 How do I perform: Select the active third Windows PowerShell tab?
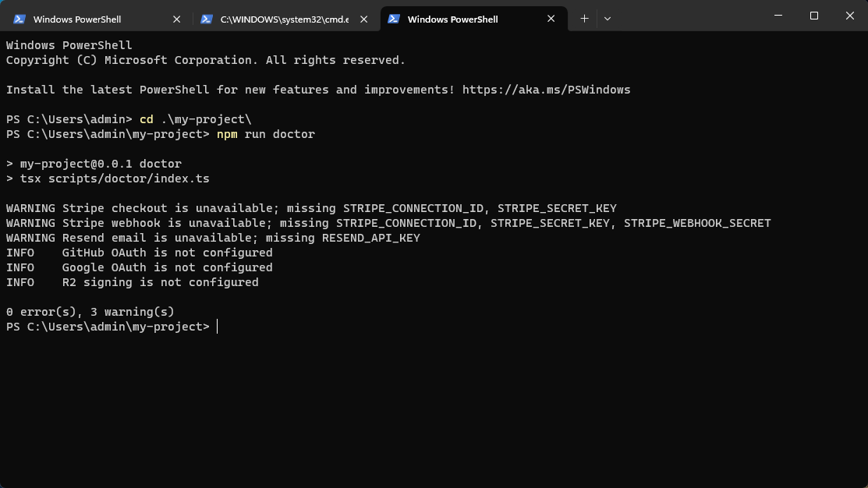pos(474,19)
